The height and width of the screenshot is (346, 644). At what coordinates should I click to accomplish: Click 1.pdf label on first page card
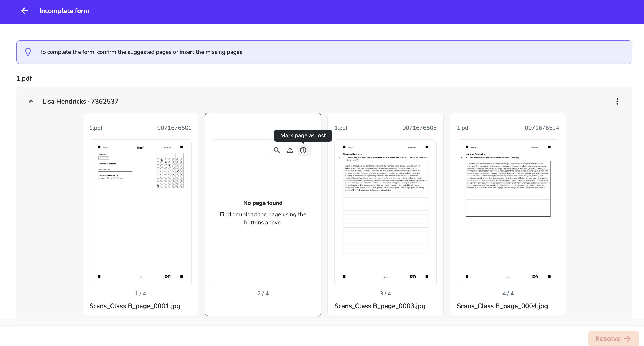96,128
